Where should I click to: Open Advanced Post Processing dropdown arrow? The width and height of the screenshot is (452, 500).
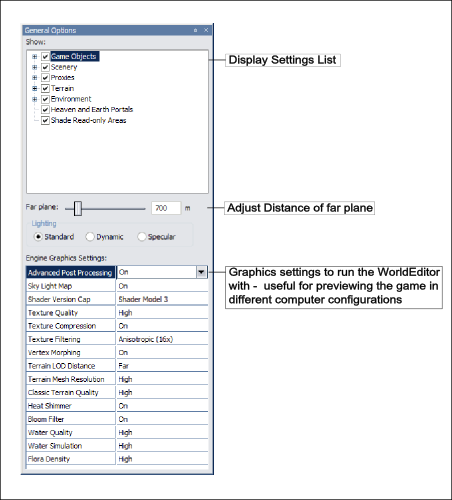(201, 272)
